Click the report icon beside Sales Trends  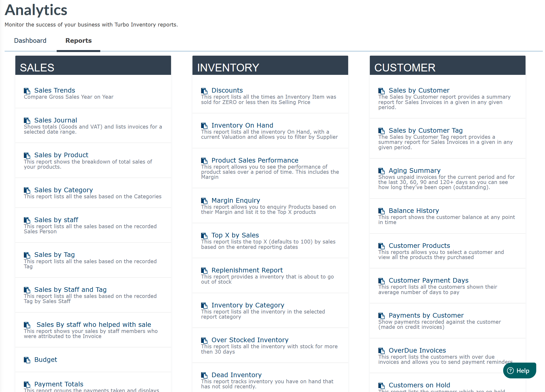(27, 91)
